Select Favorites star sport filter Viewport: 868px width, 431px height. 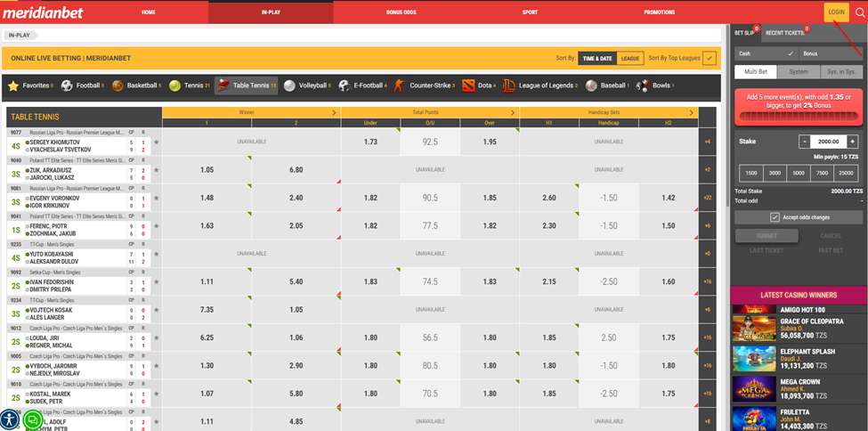pyautogui.click(x=30, y=85)
